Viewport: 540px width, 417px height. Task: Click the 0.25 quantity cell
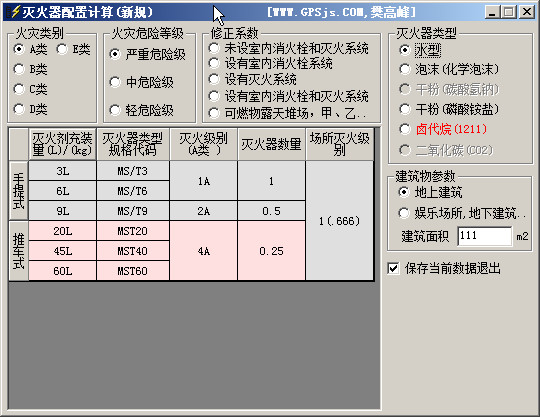pyautogui.click(x=271, y=251)
